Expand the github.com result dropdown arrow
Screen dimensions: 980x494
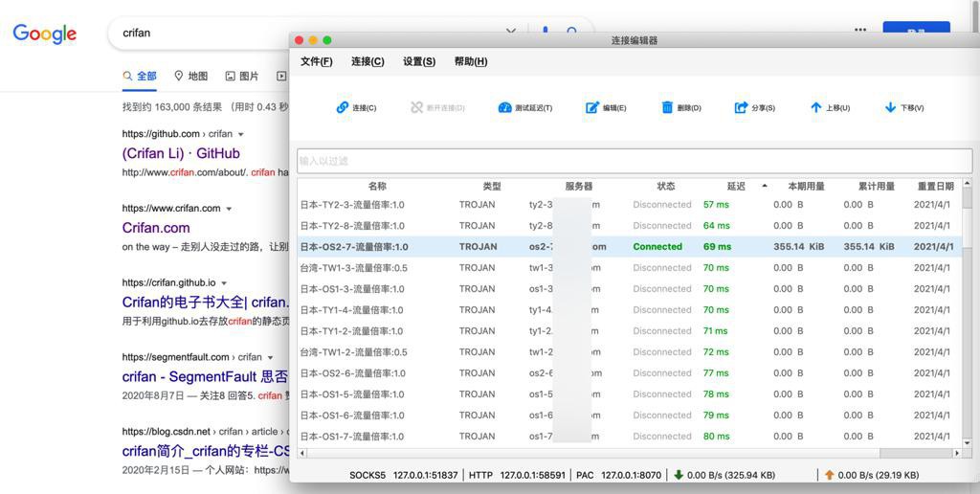pyautogui.click(x=241, y=134)
